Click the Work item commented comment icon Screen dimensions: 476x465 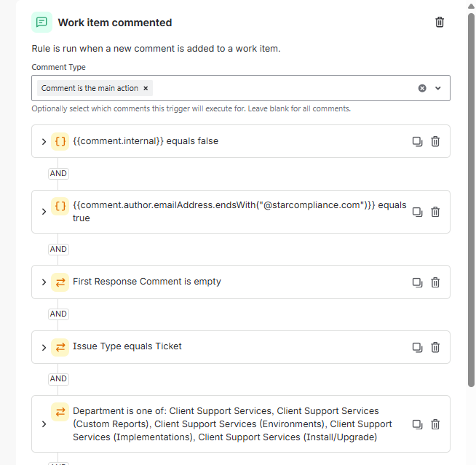click(x=41, y=22)
